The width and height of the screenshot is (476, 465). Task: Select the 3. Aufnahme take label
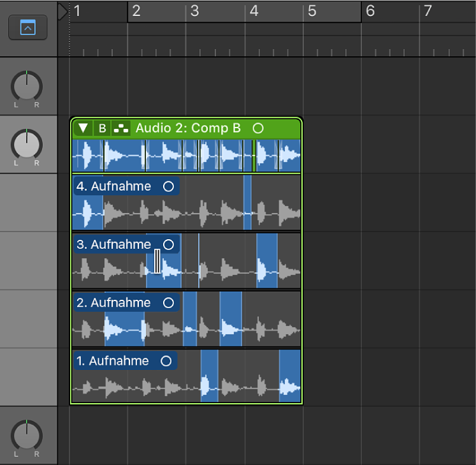coord(114,244)
